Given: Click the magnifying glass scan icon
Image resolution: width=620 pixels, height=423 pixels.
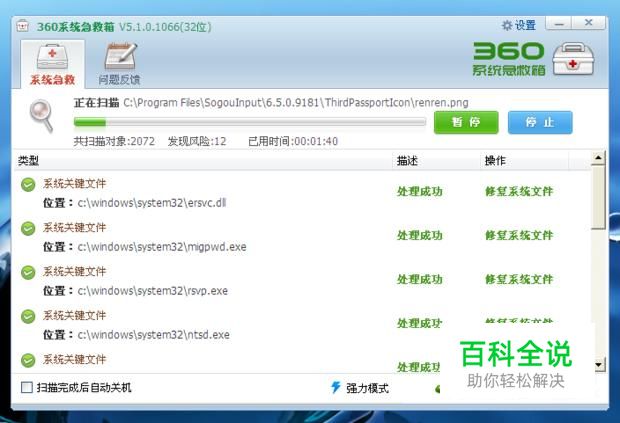Looking at the screenshot, I should point(42,116).
